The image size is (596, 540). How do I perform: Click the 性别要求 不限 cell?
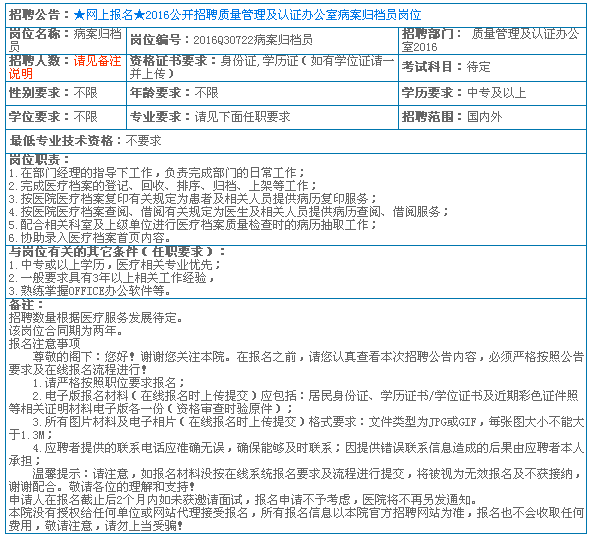coord(66,93)
